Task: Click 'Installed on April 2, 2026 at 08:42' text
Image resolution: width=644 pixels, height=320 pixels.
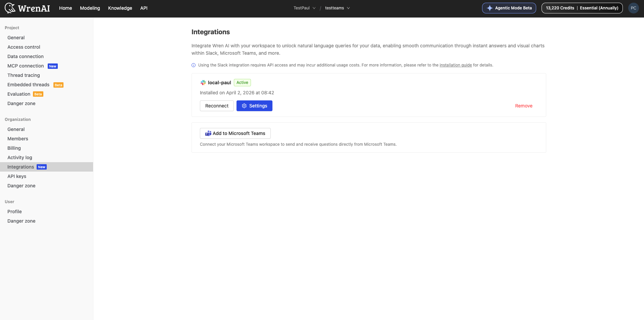Action: click(x=237, y=93)
